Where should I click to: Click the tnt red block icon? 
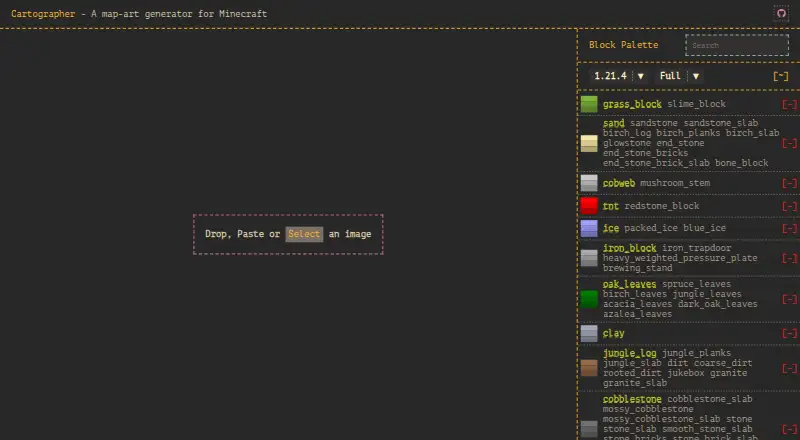[x=589, y=206]
